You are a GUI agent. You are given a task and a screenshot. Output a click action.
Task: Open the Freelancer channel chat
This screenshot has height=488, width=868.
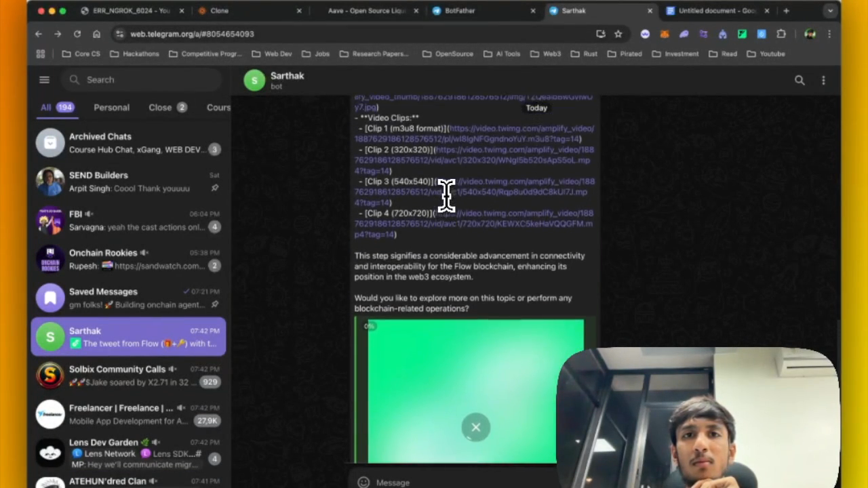pyautogui.click(x=128, y=413)
